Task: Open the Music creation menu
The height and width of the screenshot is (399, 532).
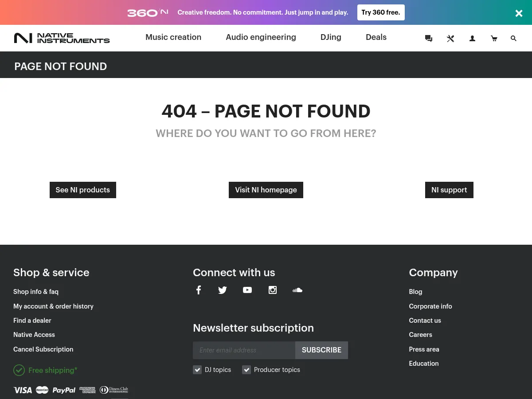Action: point(173,37)
